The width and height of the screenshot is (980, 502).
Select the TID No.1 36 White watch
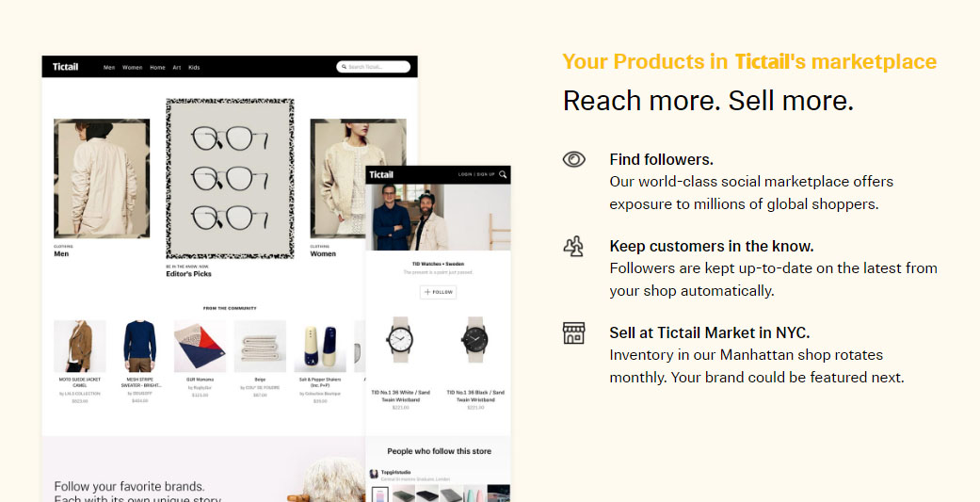click(x=401, y=339)
